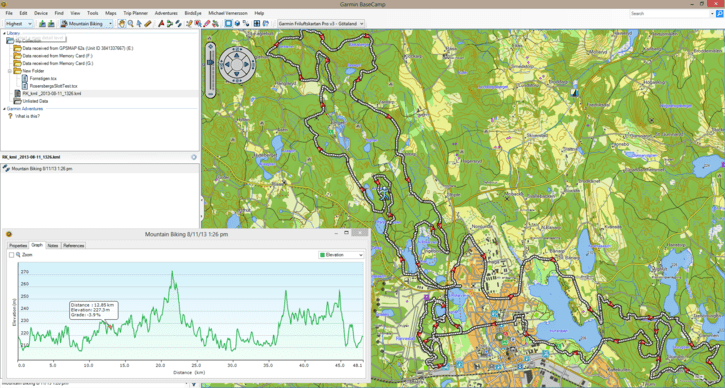Click the Insert pencil tool

[189, 23]
